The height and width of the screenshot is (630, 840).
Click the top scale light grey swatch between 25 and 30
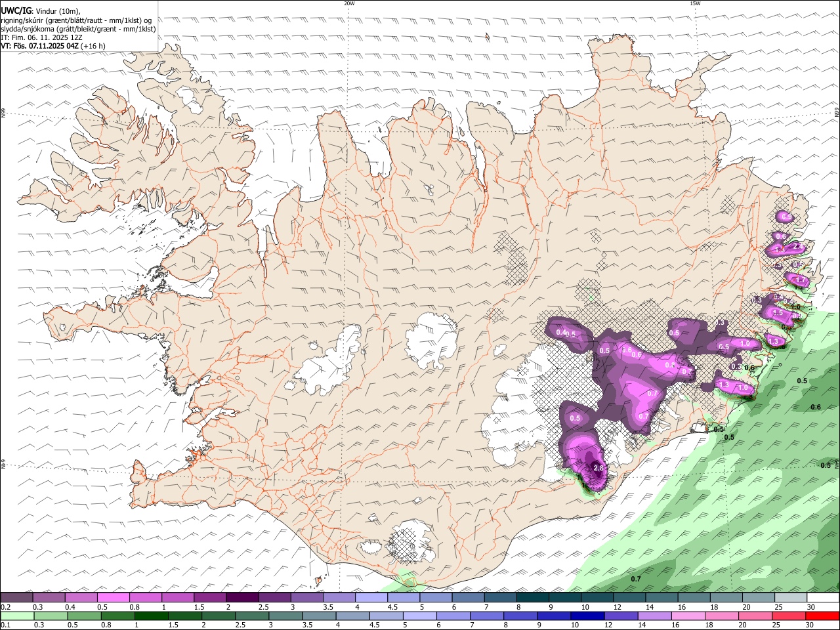(791, 598)
